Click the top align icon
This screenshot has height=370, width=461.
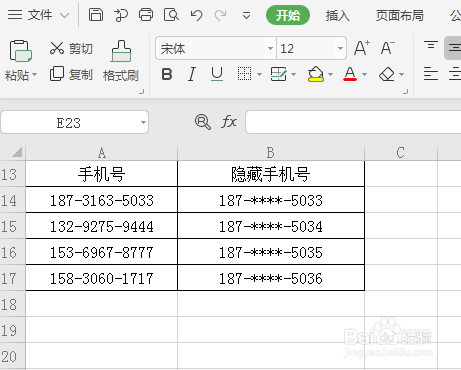coord(431,45)
